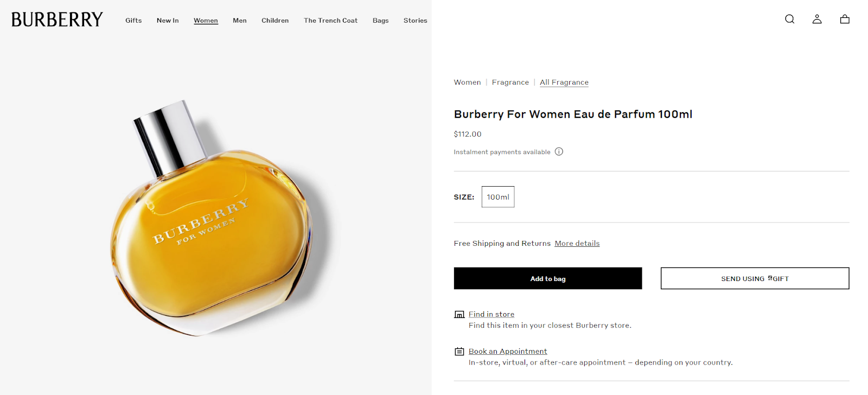Open the Gifts menu
This screenshot has height=395, width=868.
pyautogui.click(x=133, y=21)
